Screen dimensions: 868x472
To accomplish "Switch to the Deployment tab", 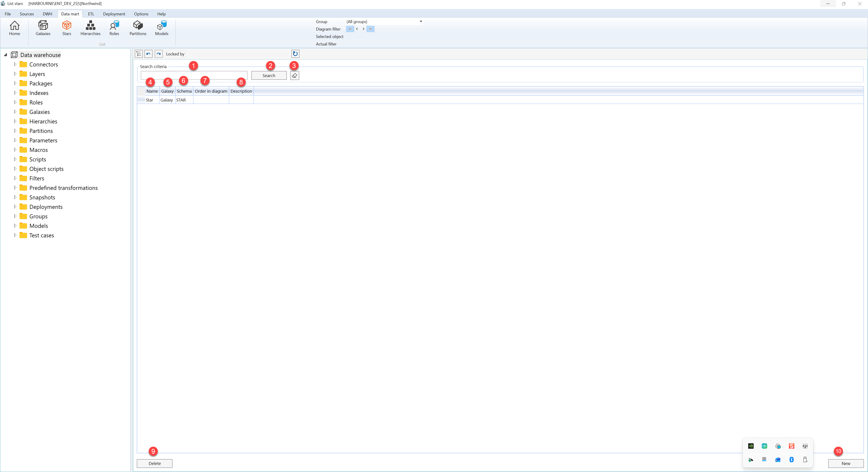I will click(x=114, y=14).
